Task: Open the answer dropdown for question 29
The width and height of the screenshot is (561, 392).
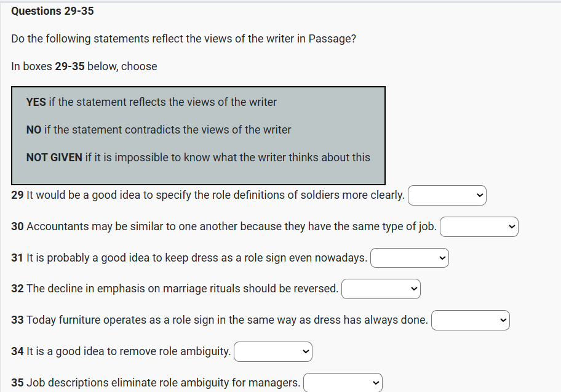Action: click(x=447, y=196)
